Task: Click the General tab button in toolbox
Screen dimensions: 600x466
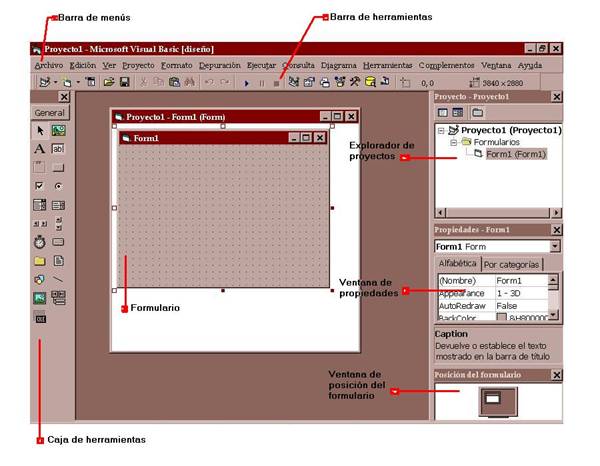Action: [50, 112]
